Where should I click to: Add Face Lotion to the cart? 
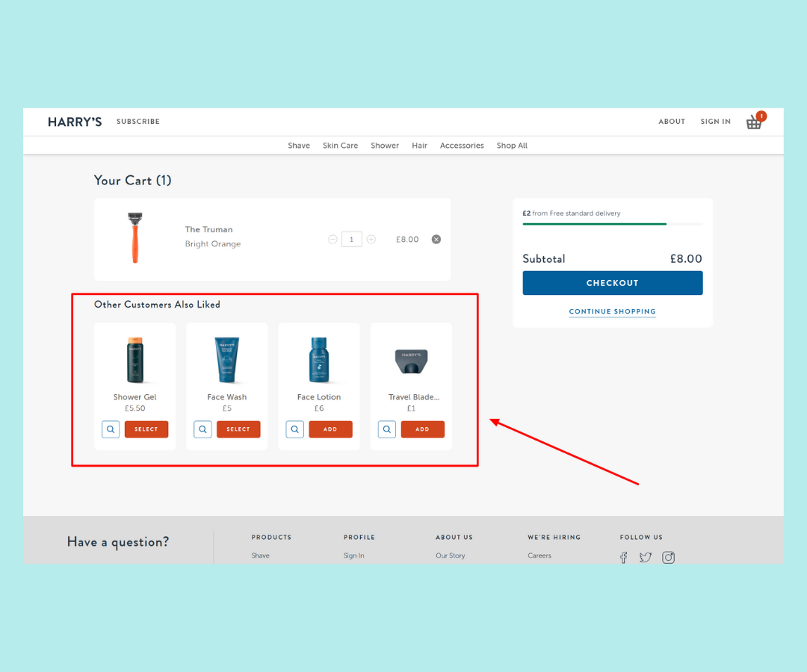pyautogui.click(x=330, y=429)
